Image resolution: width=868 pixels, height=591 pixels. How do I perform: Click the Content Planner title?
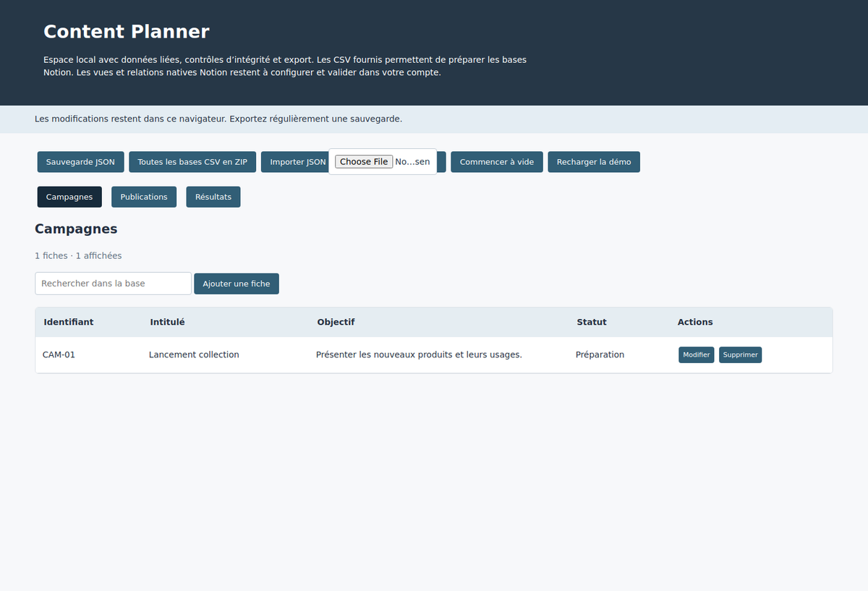coord(127,32)
